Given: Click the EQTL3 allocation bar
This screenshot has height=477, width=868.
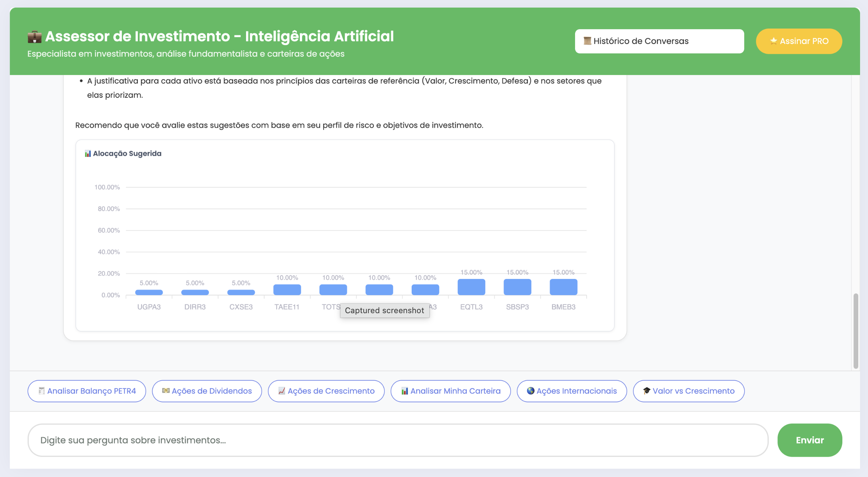Looking at the screenshot, I should coord(471,287).
